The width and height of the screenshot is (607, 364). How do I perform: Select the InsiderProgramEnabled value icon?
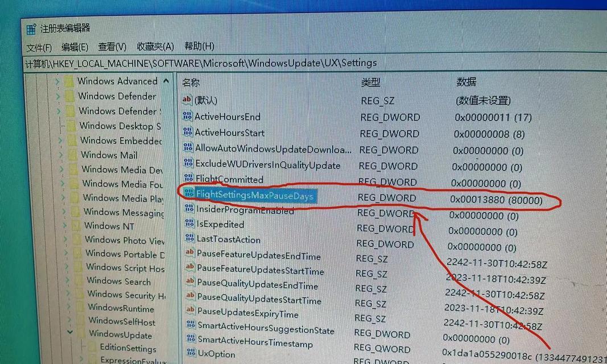click(189, 209)
